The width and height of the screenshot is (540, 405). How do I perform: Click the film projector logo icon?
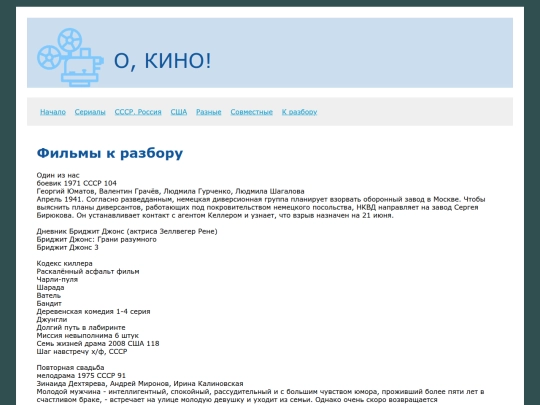pyautogui.click(x=70, y=57)
